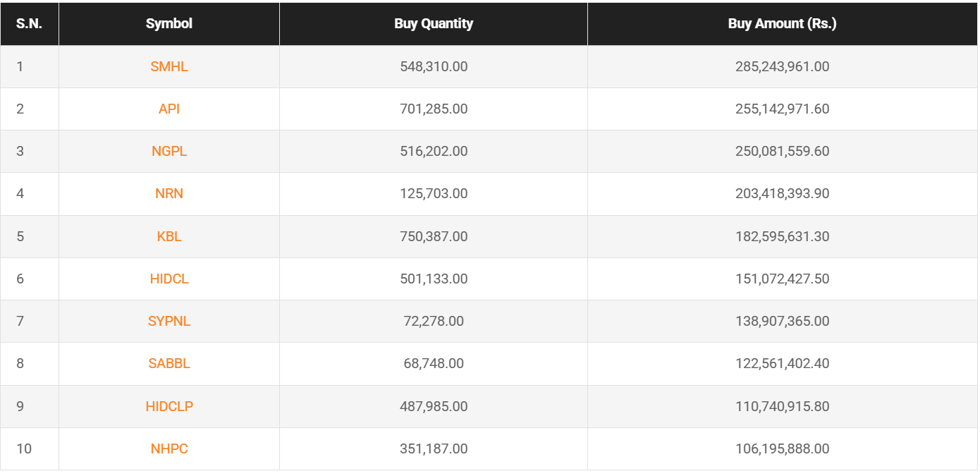Open the HIDCLP symbol link
This screenshot has height=476, width=980.
click(x=169, y=407)
